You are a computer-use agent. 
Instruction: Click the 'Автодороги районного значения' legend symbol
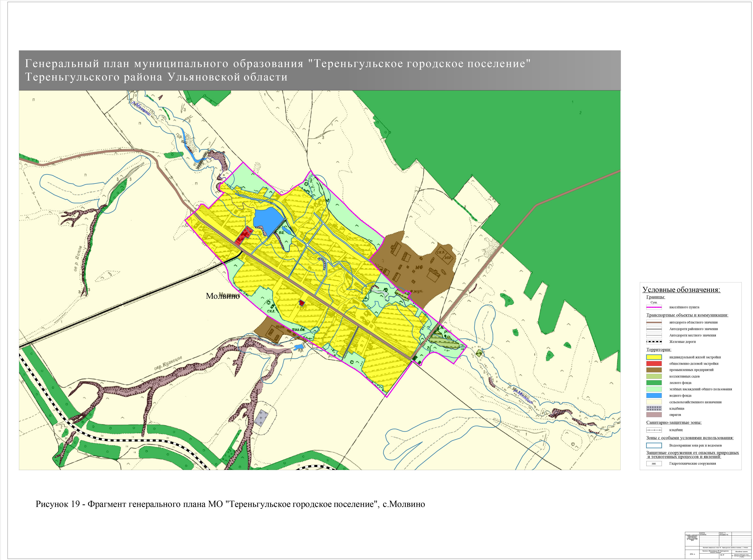pos(654,329)
